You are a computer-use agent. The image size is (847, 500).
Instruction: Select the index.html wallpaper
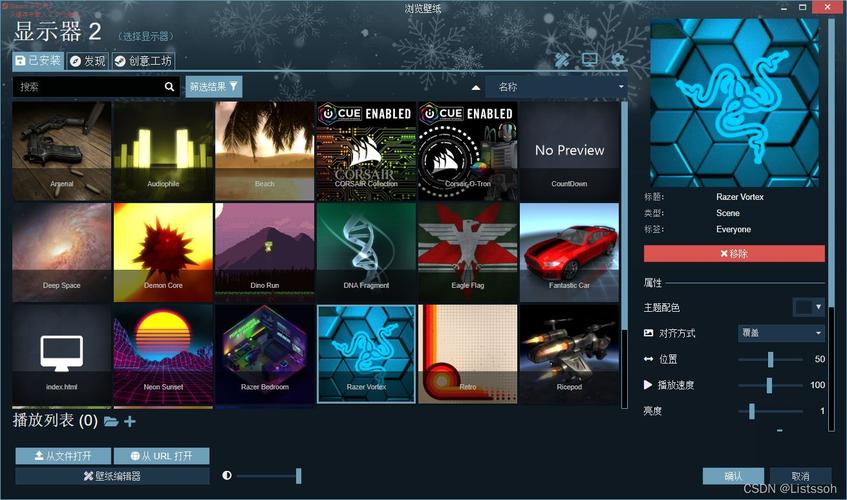[x=62, y=354]
